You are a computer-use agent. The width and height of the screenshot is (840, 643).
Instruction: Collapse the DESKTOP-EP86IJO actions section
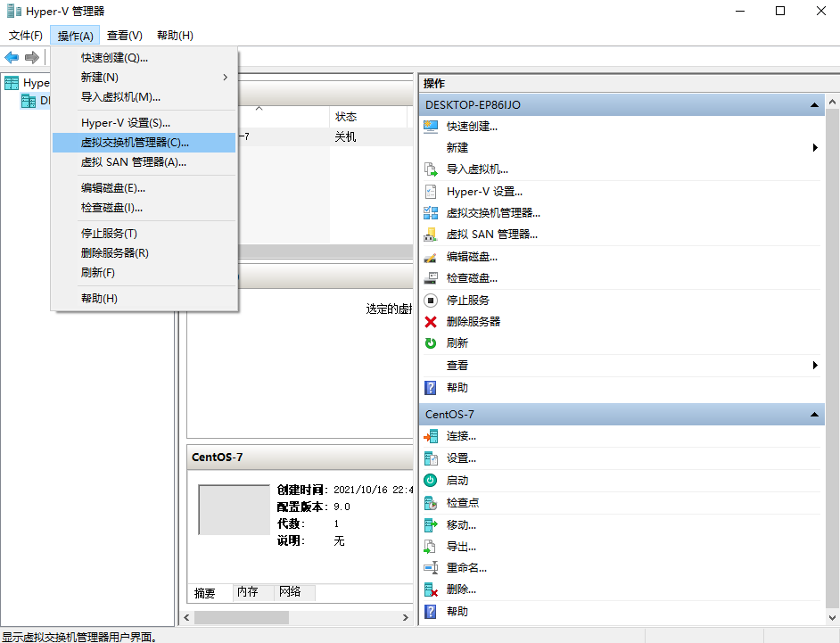[814, 105]
